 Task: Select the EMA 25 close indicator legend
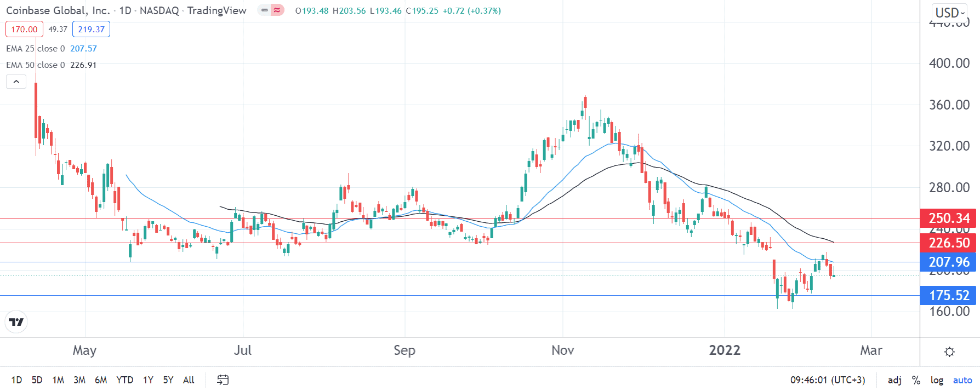(35, 48)
